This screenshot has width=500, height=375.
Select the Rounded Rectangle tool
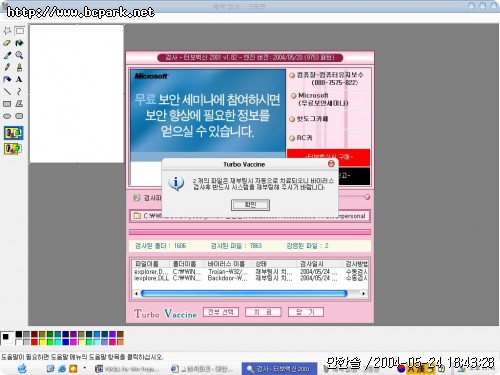pyautogui.click(x=20, y=116)
